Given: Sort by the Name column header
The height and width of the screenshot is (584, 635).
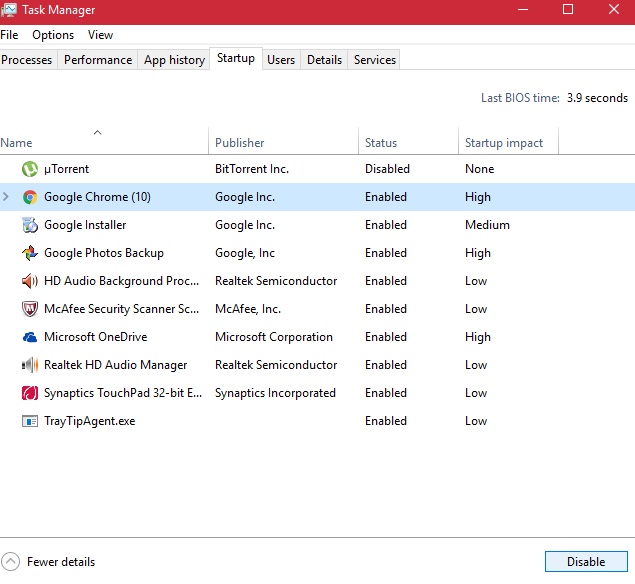Looking at the screenshot, I should click(104, 143).
